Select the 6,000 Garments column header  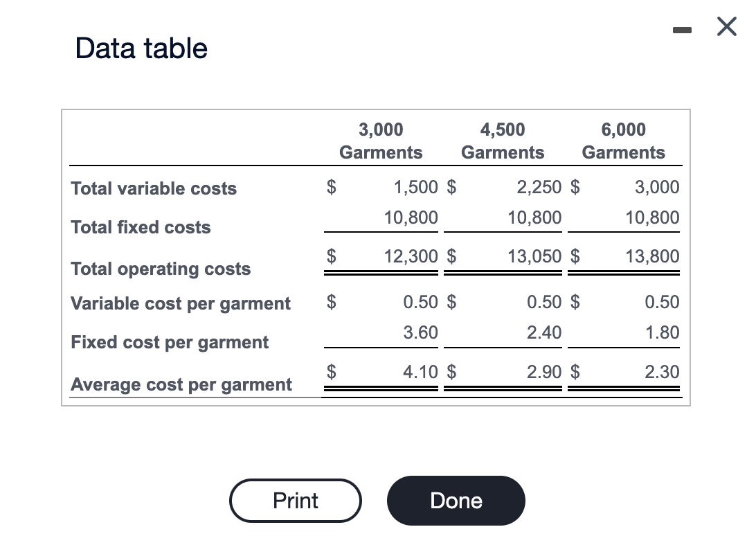click(624, 141)
